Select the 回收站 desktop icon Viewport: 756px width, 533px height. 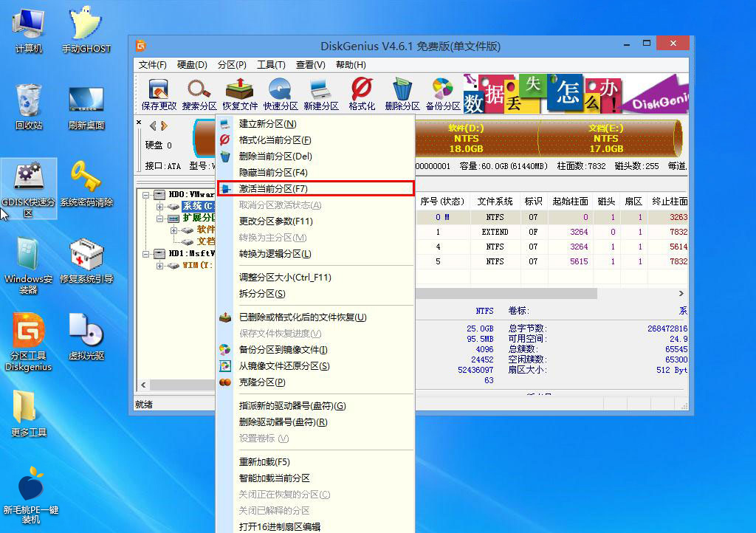point(29,106)
